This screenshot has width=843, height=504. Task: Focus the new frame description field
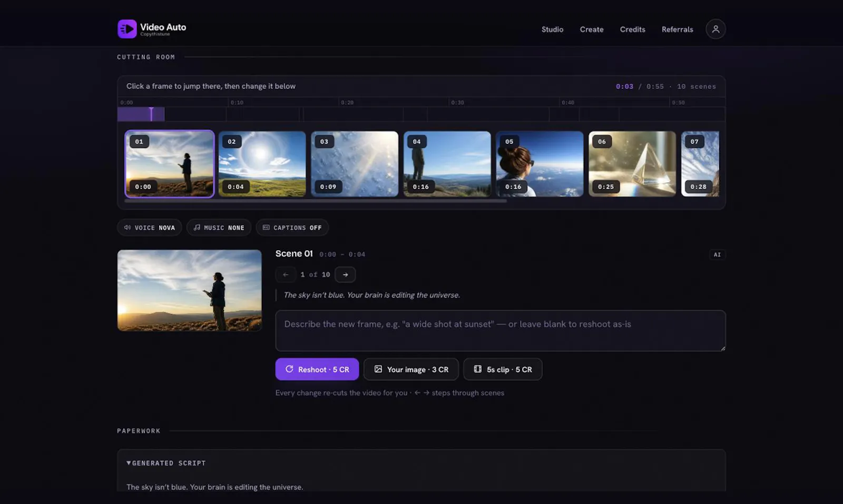pos(501,331)
